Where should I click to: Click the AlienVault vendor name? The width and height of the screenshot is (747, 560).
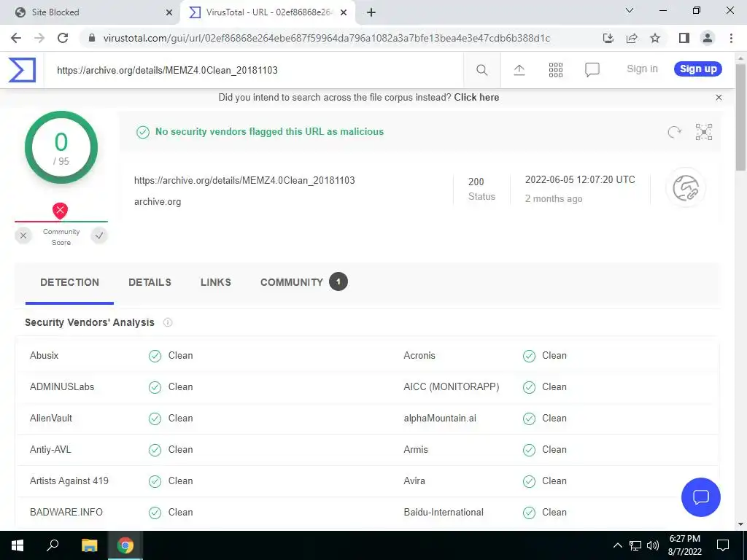(51, 419)
